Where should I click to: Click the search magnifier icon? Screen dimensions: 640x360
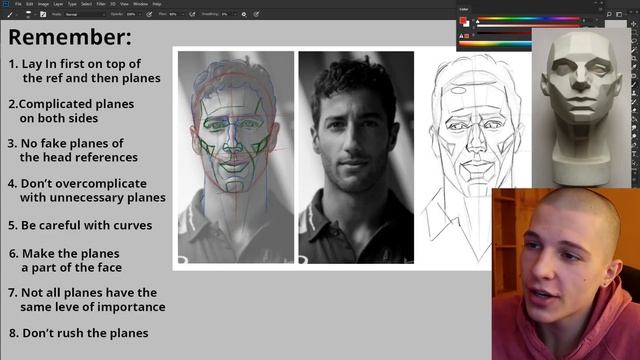tap(609, 14)
